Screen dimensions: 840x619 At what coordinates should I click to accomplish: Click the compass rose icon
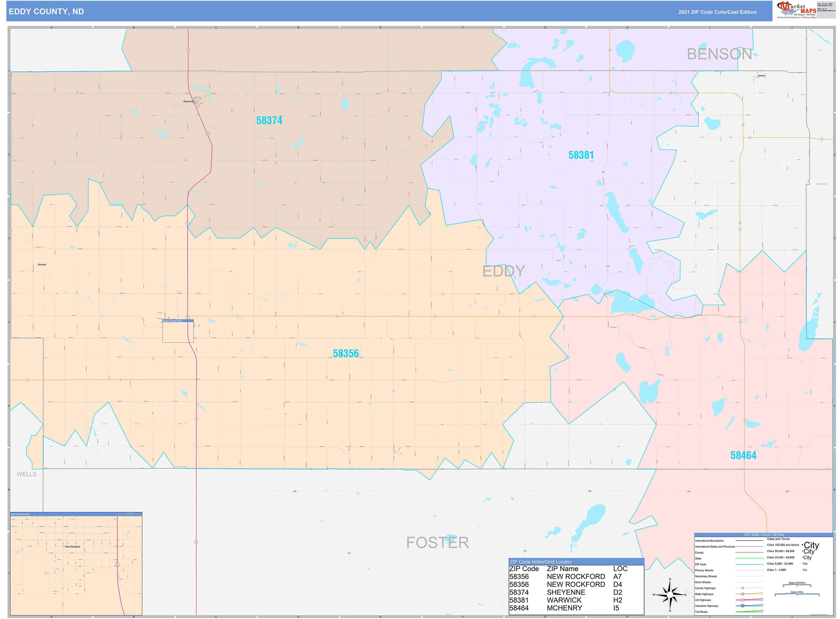(x=670, y=595)
